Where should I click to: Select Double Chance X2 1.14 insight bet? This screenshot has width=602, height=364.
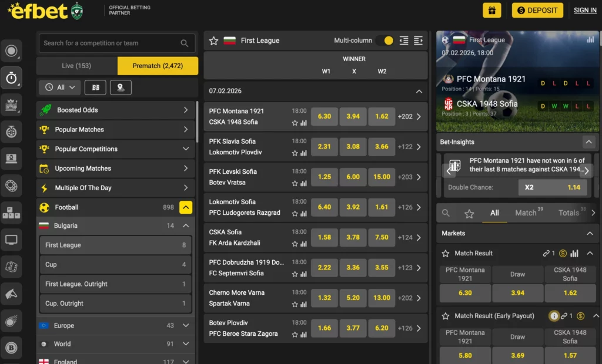coord(553,187)
